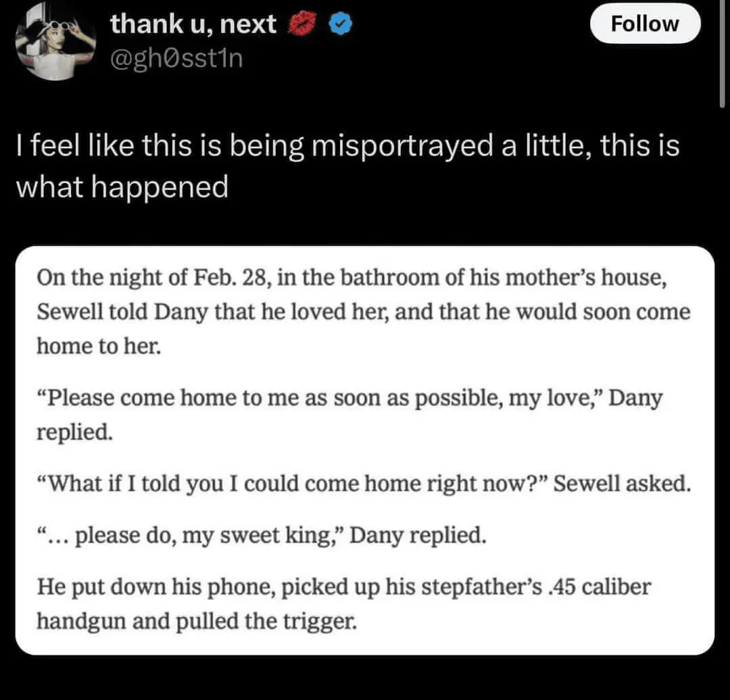Click the red lips emoji beside name

click(302, 23)
